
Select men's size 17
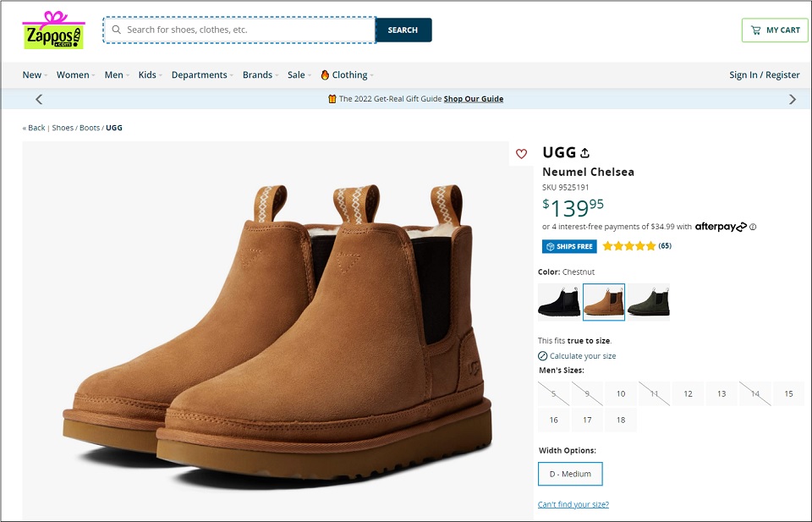coord(587,420)
